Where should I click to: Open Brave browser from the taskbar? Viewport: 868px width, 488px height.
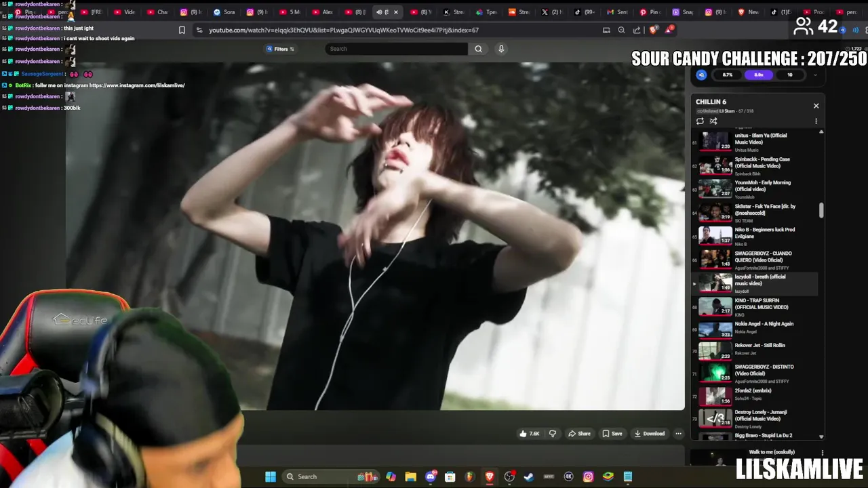490,476
